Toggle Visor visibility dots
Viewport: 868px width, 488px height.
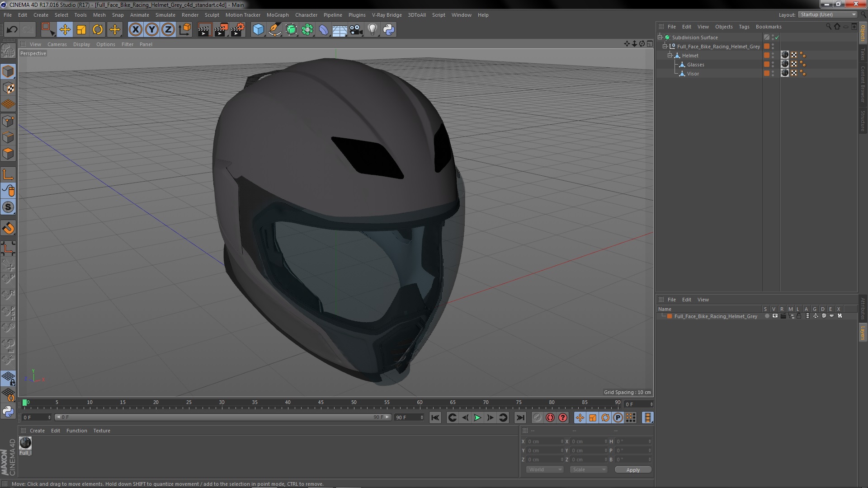pyautogui.click(x=773, y=73)
